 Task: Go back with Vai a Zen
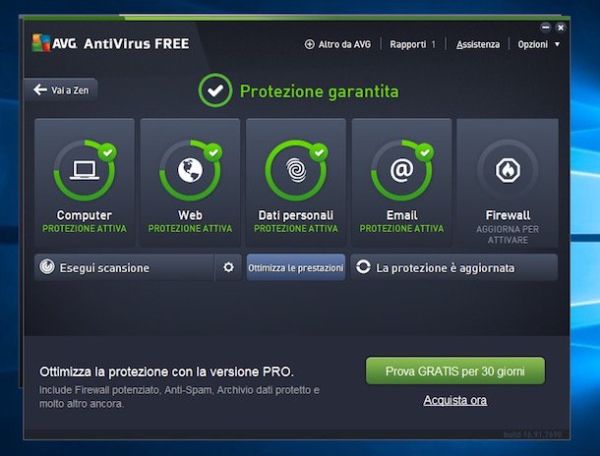(x=60, y=90)
